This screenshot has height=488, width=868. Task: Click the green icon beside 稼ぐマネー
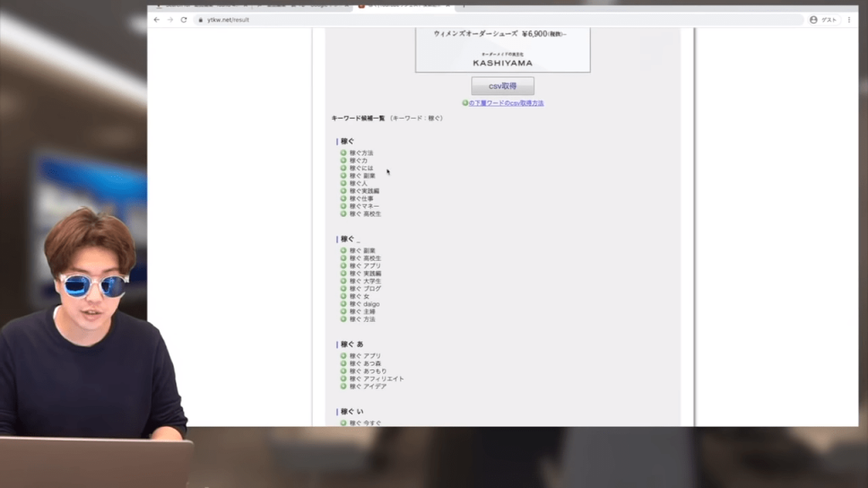click(343, 207)
